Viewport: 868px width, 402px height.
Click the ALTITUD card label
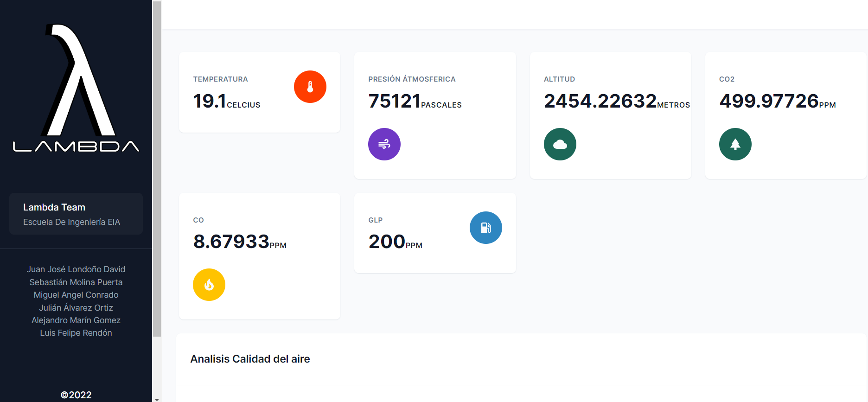point(560,79)
